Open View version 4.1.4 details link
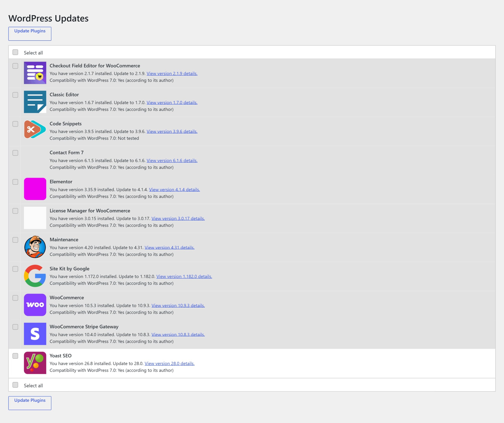This screenshot has height=423, width=504. click(x=174, y=190)
